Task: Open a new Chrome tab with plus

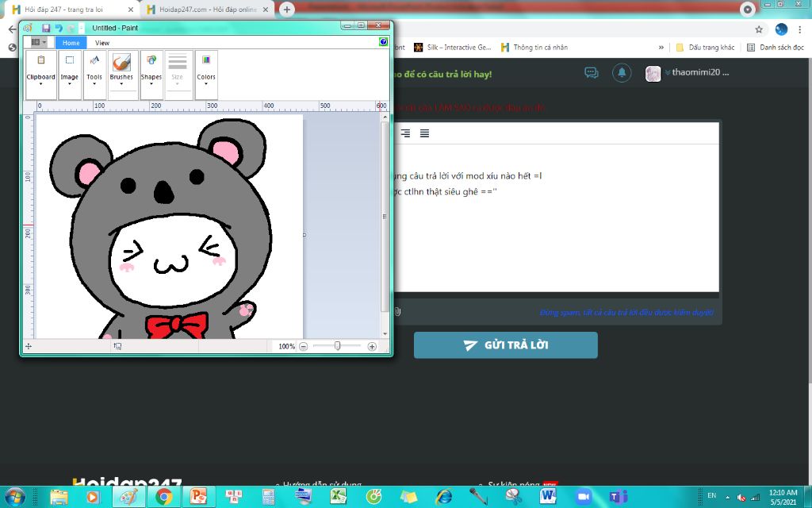Action: (x=286, y=10)
